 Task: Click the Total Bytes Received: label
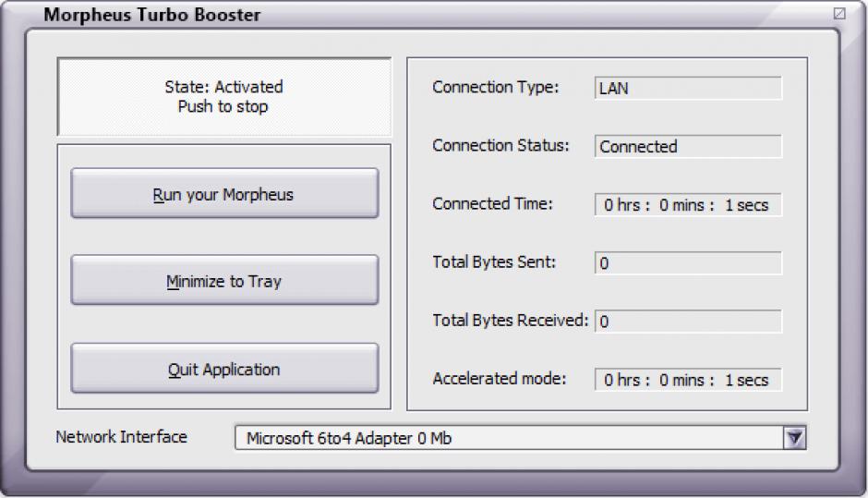pos(510,321)
